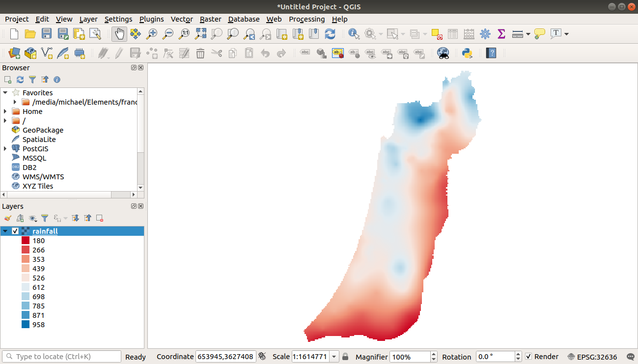This screenshot has height=364, width=638.
Task: Select the rainfall layer name
Action: (45, 231)
